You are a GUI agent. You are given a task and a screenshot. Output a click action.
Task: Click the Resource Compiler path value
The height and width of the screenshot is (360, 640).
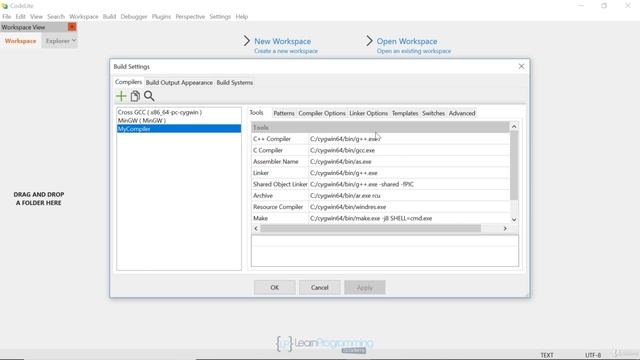[409, 207]
